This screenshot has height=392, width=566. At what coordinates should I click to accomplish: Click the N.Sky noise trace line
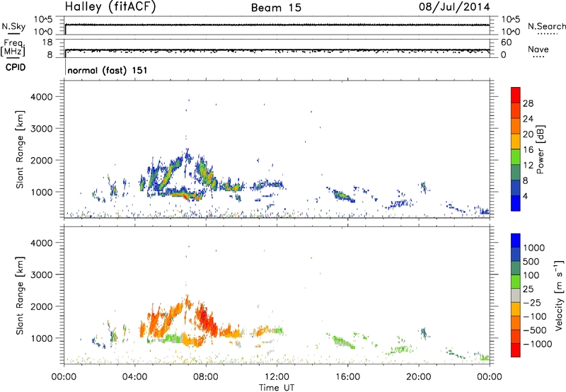pos(277,25)
